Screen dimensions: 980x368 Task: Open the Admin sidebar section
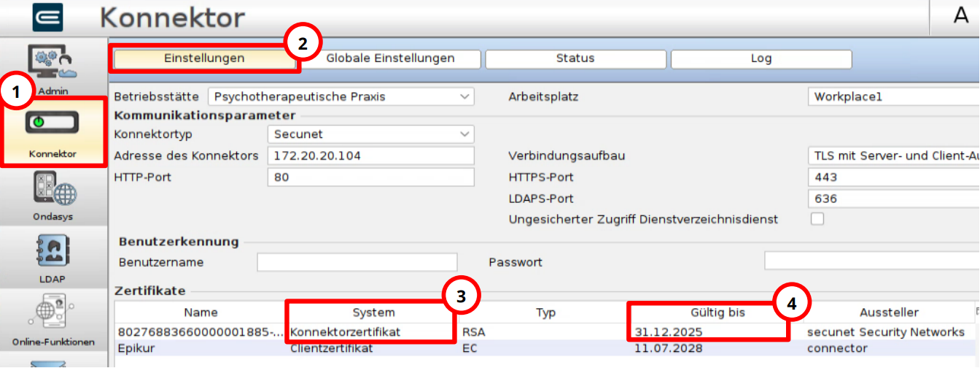click(x=52, y=69)
